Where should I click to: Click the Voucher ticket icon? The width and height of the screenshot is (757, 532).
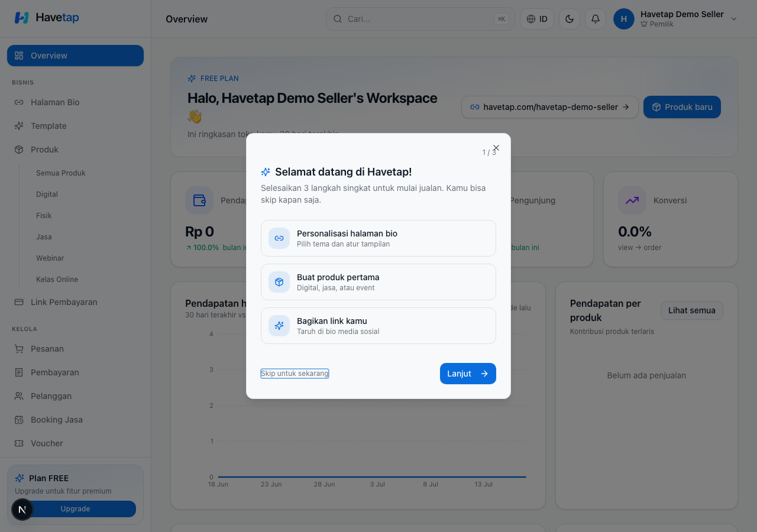[x=19, y=443]
